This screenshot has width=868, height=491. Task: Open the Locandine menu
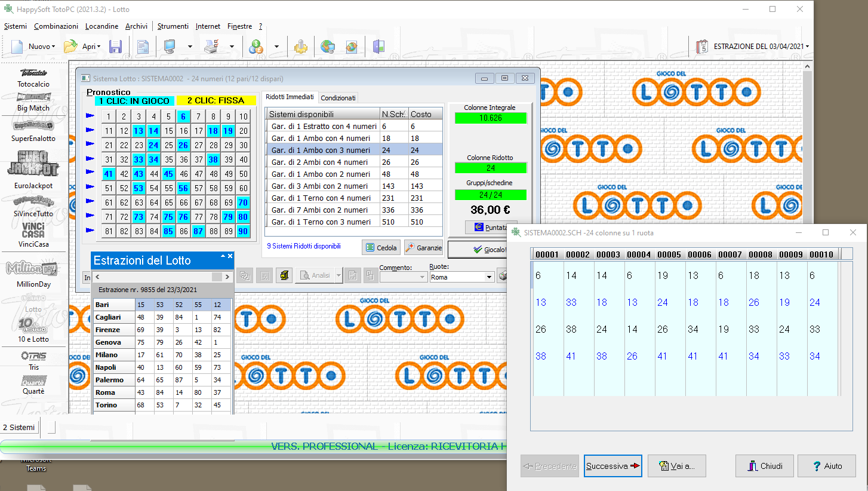tap(101, 26)
